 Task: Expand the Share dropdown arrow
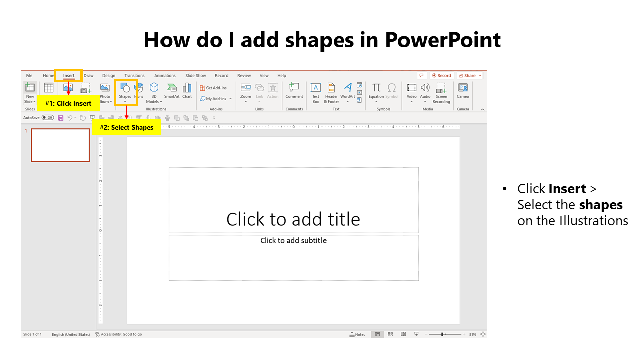tap(480, 76)
